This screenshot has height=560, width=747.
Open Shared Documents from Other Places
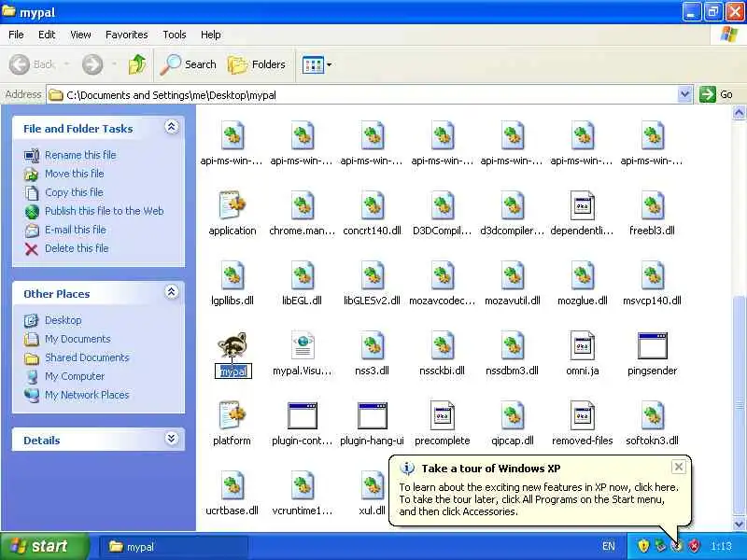click(87, 357)
